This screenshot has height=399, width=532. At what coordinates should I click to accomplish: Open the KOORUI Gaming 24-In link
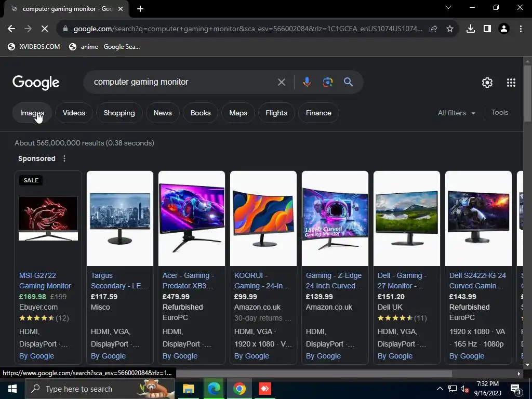(262, 281)
